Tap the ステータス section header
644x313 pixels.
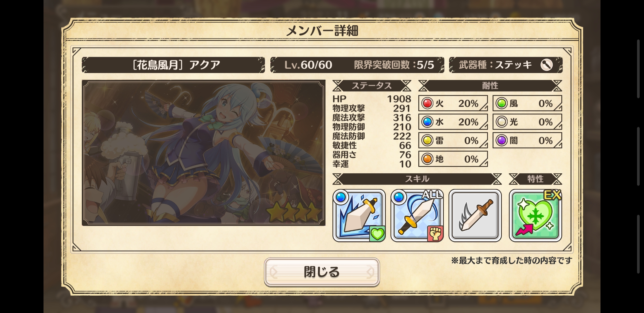[x=372, y=86]
